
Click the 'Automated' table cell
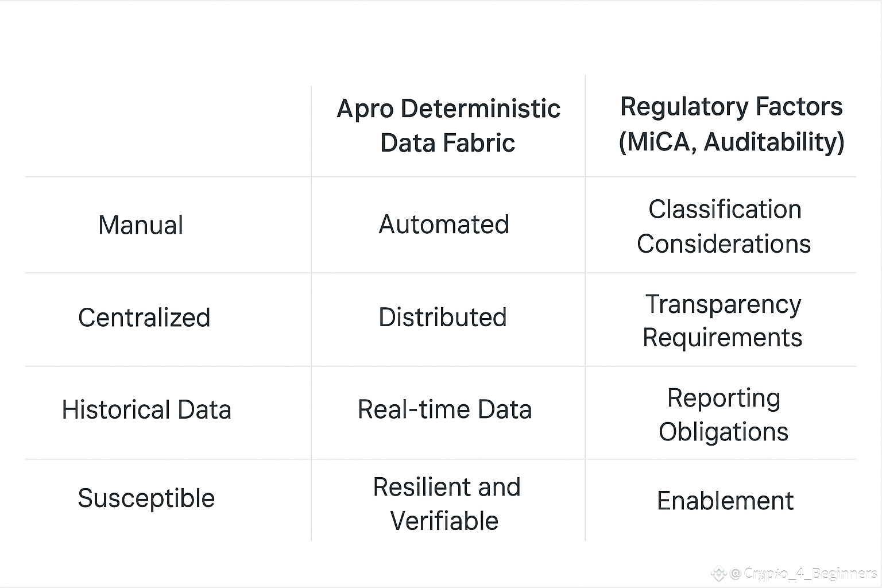(444, 225)
